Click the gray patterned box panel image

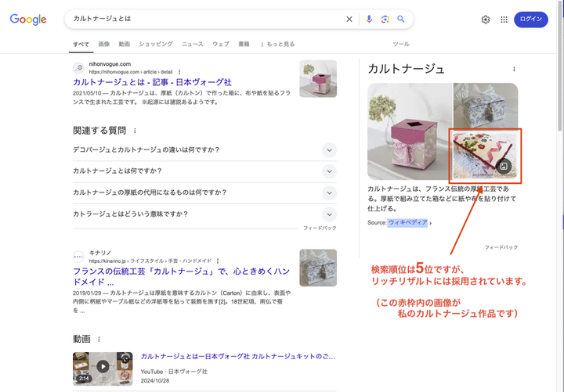click(486, 106)
